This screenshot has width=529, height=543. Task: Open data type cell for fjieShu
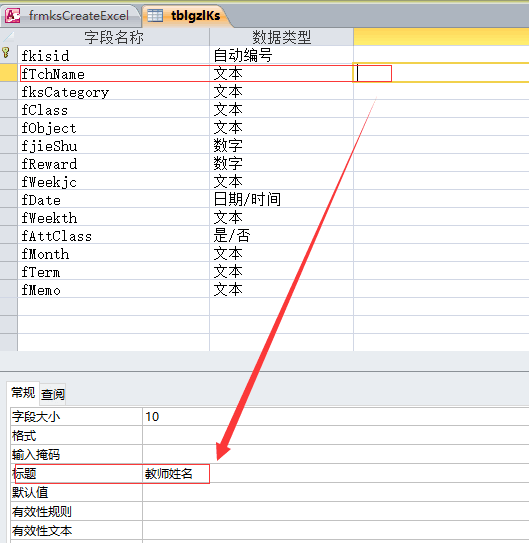[x=281, y=145]
